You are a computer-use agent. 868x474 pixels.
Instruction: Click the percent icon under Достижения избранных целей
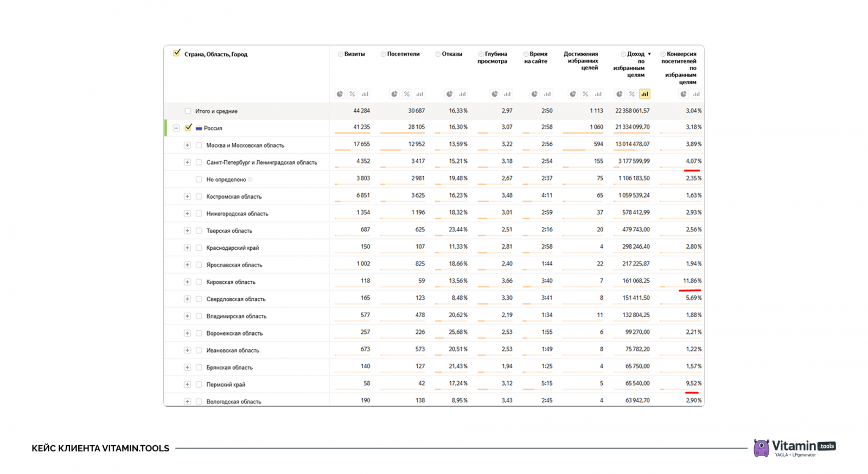(585, 94)
